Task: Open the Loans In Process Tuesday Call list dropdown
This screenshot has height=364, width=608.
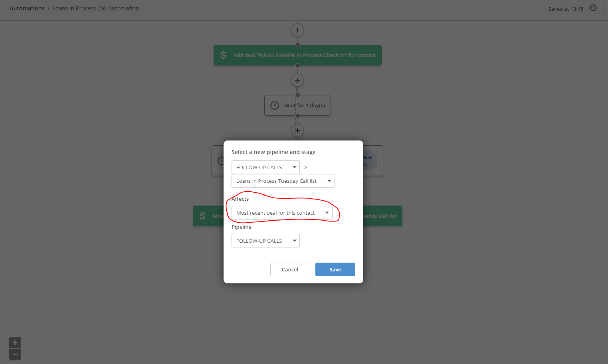Action: [283, 181]
